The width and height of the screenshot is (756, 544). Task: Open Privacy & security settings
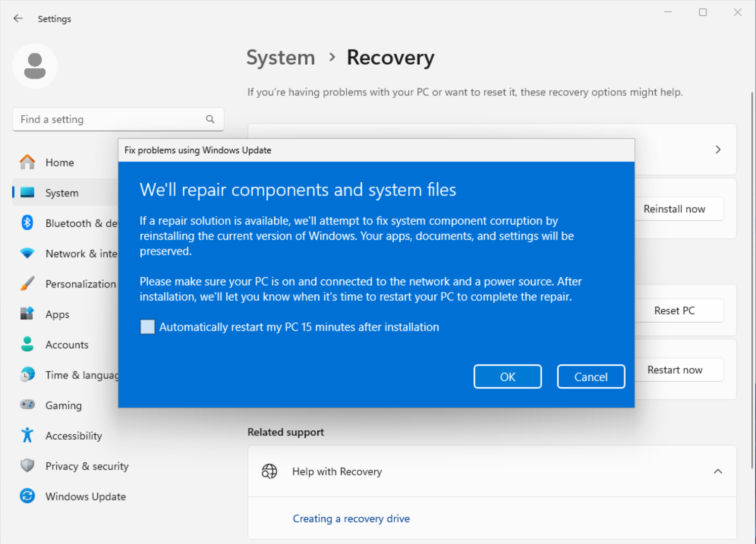[x=87, y=466]
